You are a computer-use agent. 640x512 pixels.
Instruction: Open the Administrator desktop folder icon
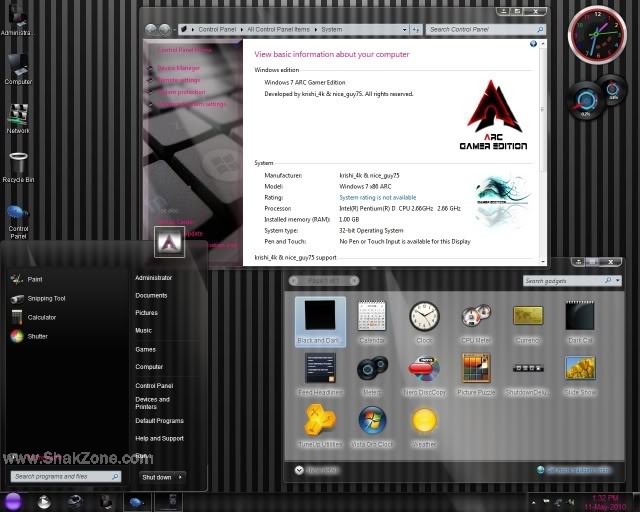(17, 19)
